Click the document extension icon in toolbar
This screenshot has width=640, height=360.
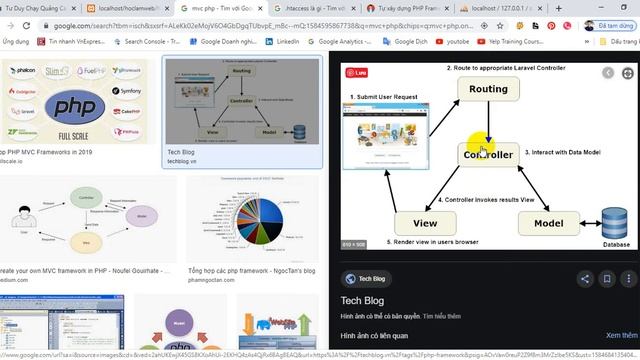click(536, 26)
